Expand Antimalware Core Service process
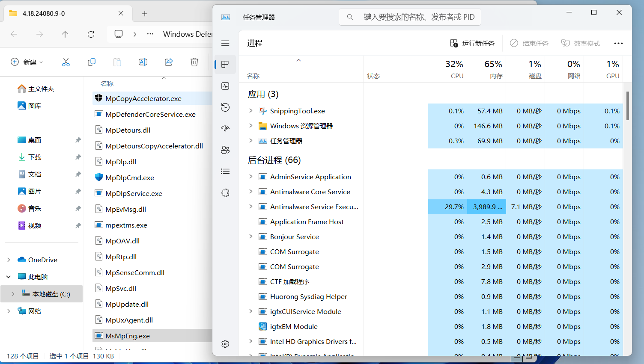This screenshot has height=364, width=644. (251, 192)
